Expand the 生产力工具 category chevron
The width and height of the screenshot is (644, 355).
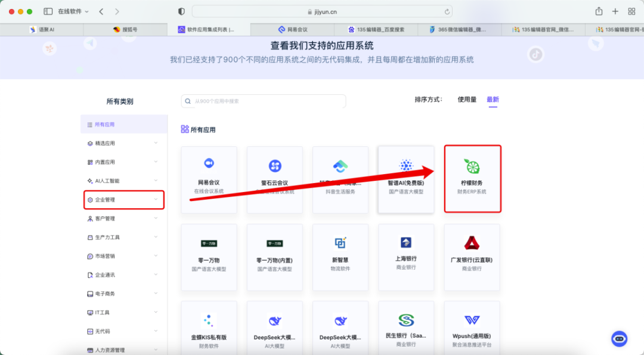(156, 237)
